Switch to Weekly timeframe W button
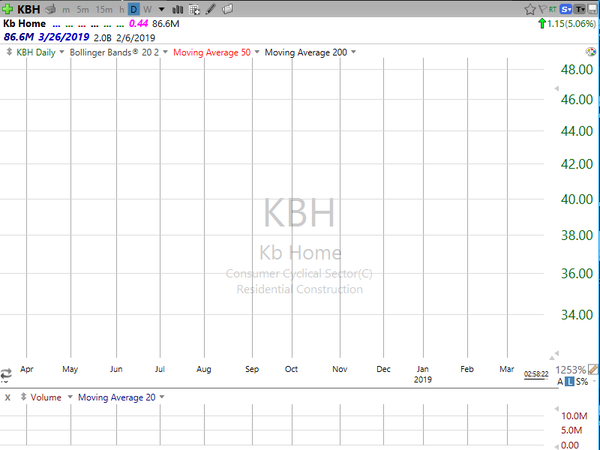This screenshot has height=450, width=600. [x=147, y=10]
